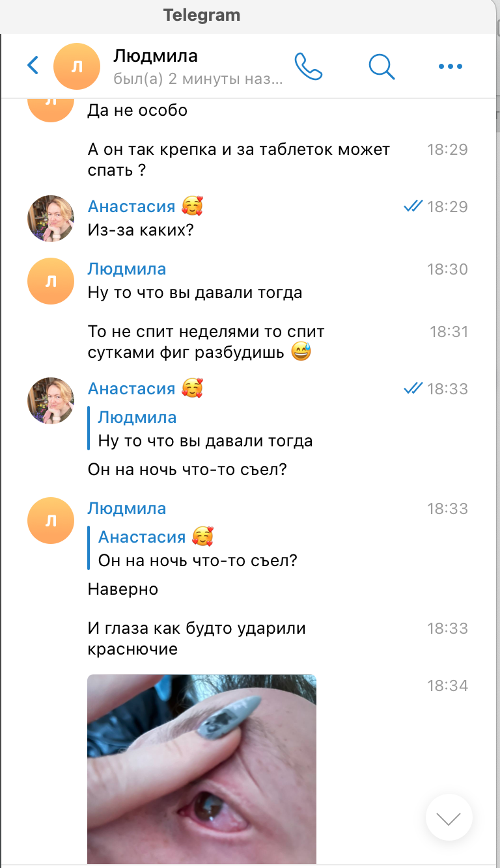Image resolution: width=500 pixels, height=868 pixels.
Task: Click sender name Анастасия on "Из-за каких?" message
Action: pos(132,206)
